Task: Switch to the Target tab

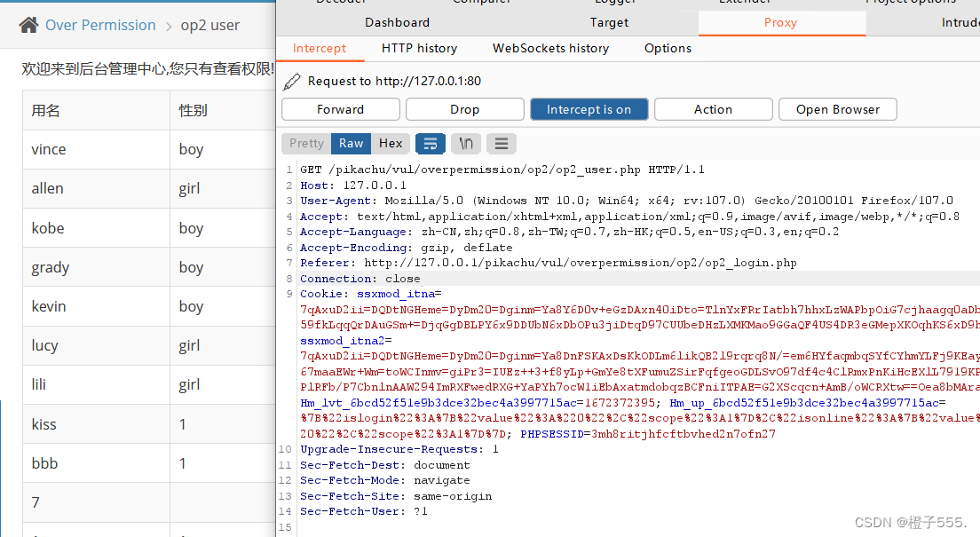Action: pos(609,22)
